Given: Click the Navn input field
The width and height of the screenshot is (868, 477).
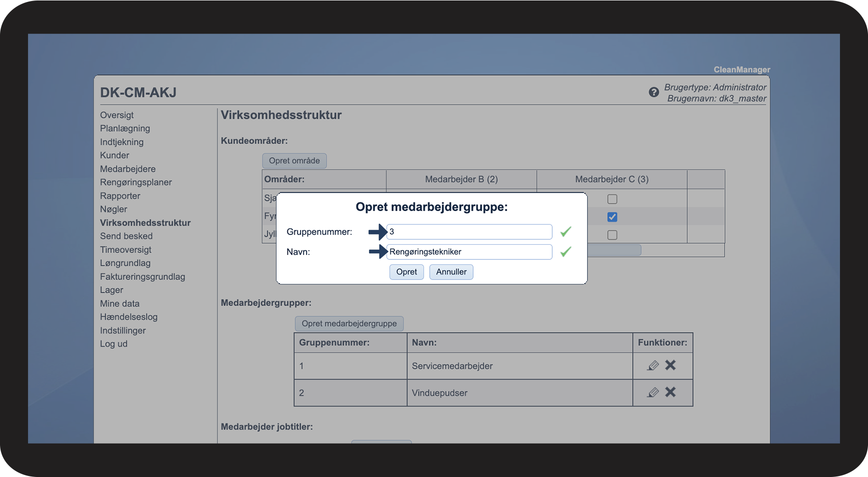Looking at the screenshot, I should (x=469, y=252).
